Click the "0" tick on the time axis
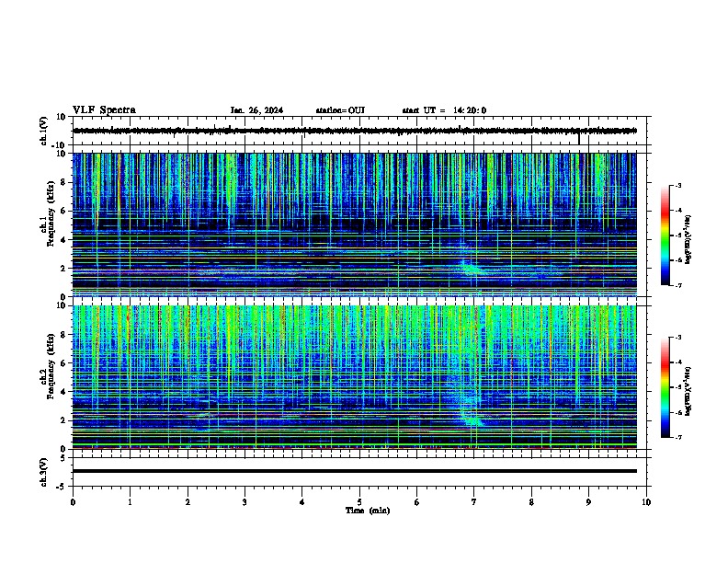 tap(73, 502)
